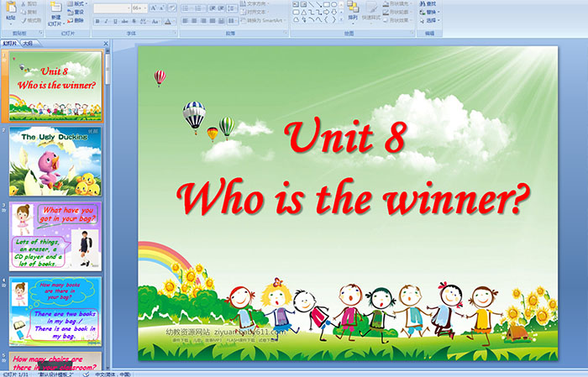The image size is (588, 377).
Task: Apply the red font color A swatch
Action: coord(168,21)
